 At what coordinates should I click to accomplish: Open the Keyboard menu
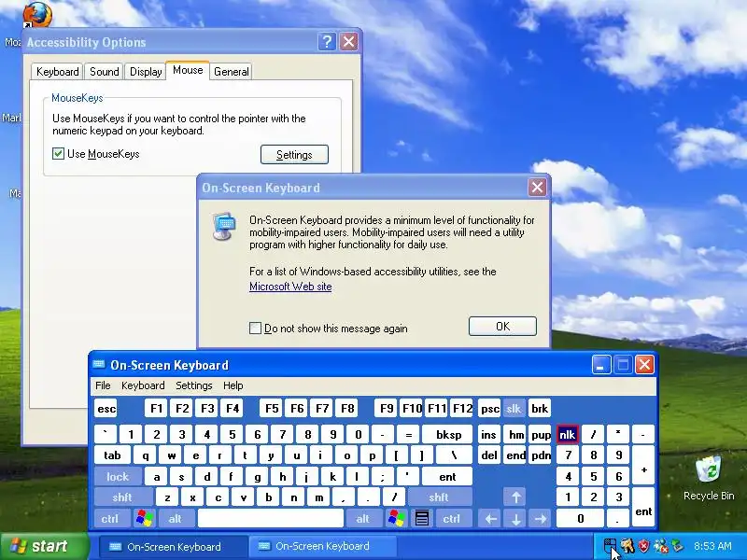pyautogui.click(x=143, y=385)
